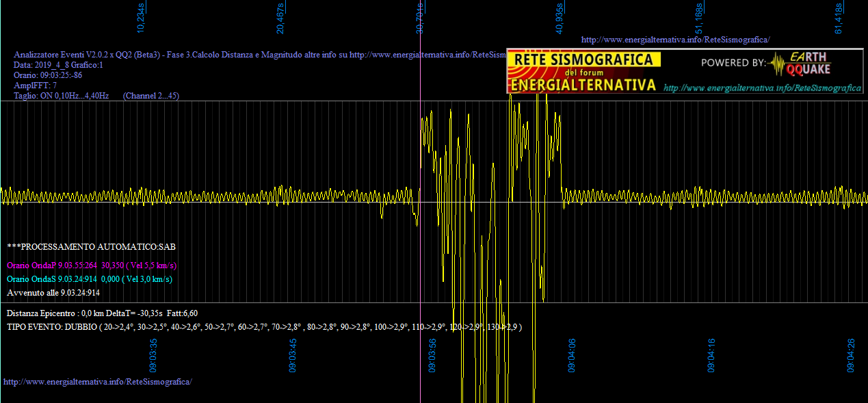This screenshot has height=403, width=868.
Task: Click the '09:03:56' time axis label
Action: (433, 355)
